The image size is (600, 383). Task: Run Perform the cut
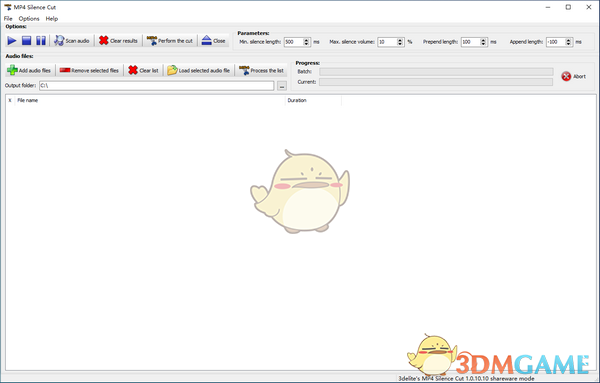tap(170, 41)
